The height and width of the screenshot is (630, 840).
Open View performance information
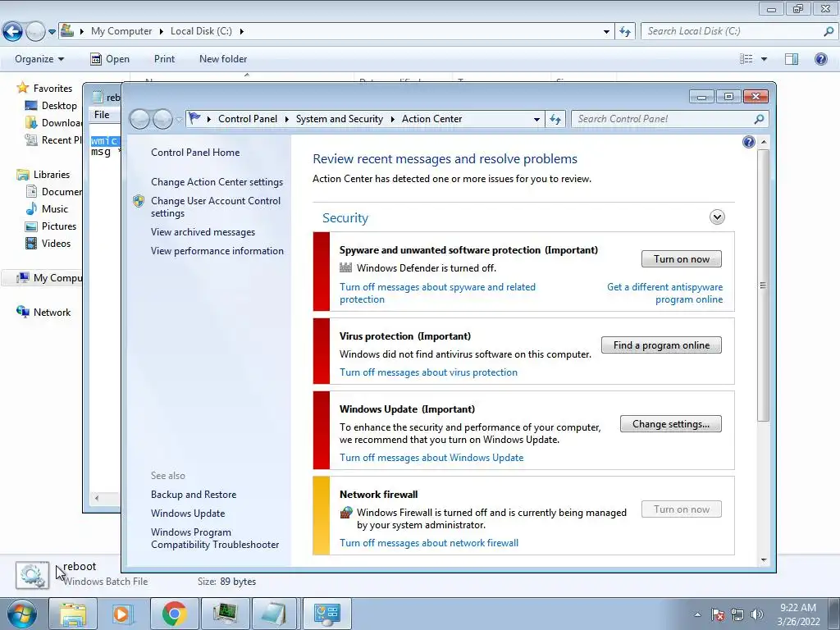[217, 251]
